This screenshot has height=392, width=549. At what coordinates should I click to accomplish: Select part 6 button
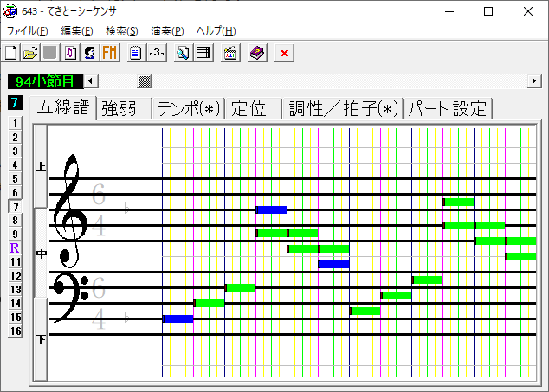tap(15, 192)
